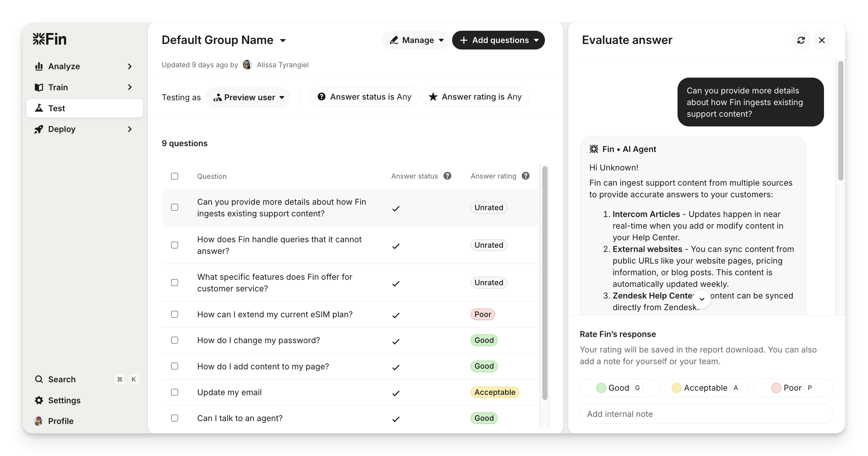Click the Add questions button
Screen dimensions: 868x456
coord(498,40)
